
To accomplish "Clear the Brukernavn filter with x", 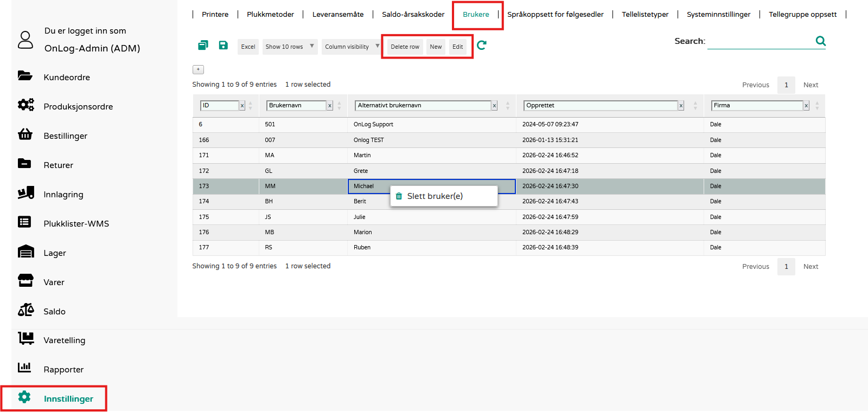I will click(x=329, y=106).
